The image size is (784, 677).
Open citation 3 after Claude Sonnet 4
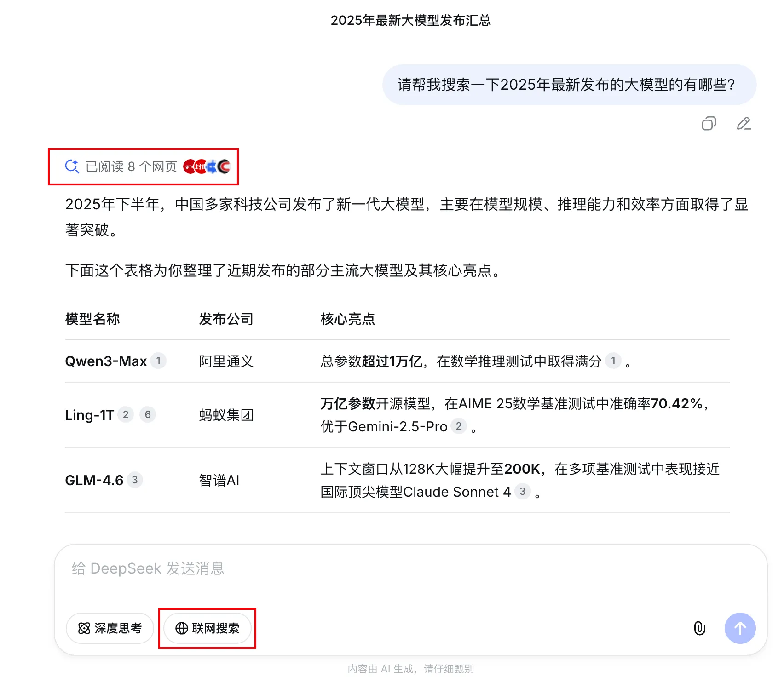click(x=522, y=491)
